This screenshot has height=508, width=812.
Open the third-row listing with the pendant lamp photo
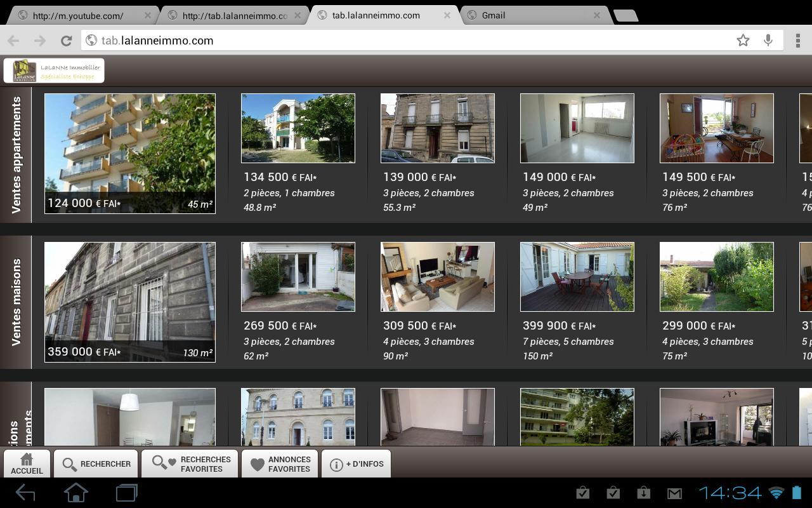click(130, 417)
